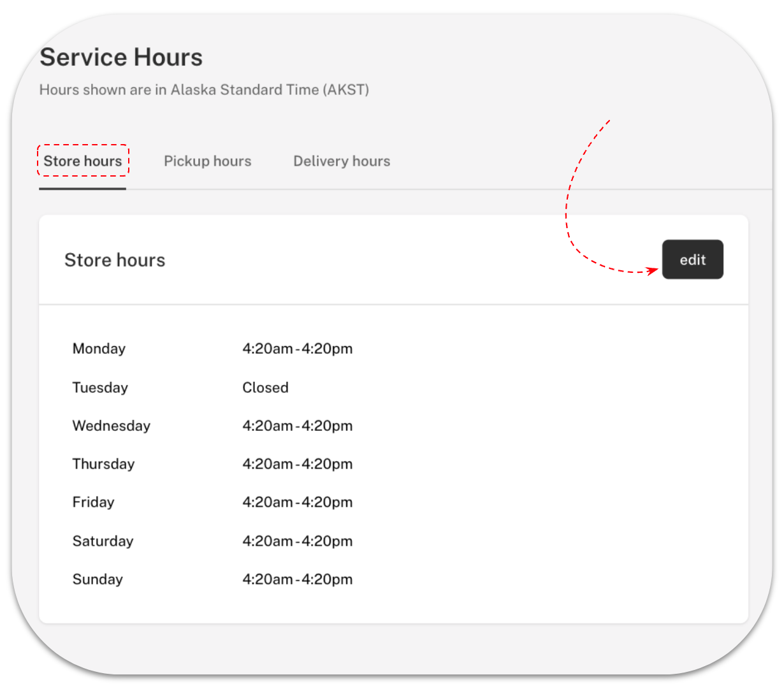784x684 pixels.
Task: Select the Store hours tab
Action: pos(83,161)
